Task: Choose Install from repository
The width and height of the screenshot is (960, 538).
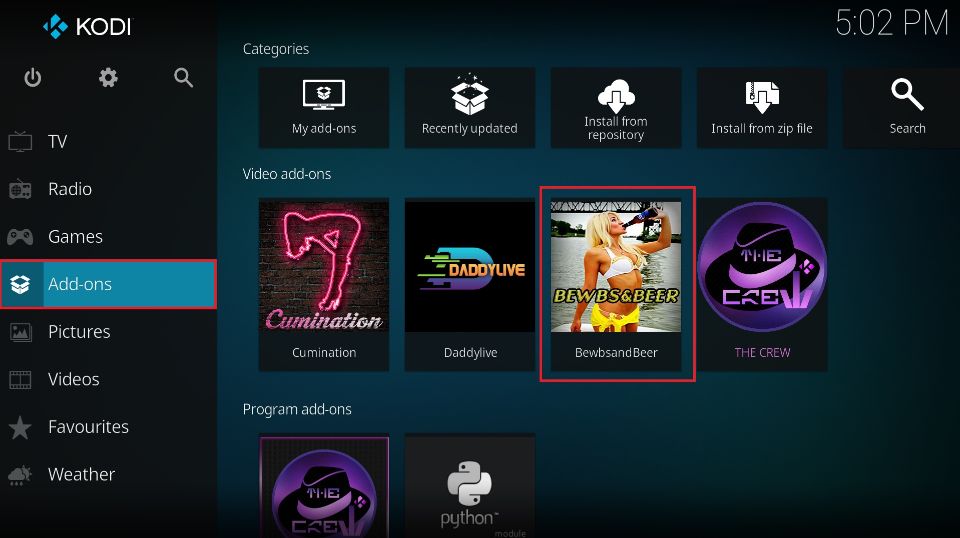Action: 616,108
